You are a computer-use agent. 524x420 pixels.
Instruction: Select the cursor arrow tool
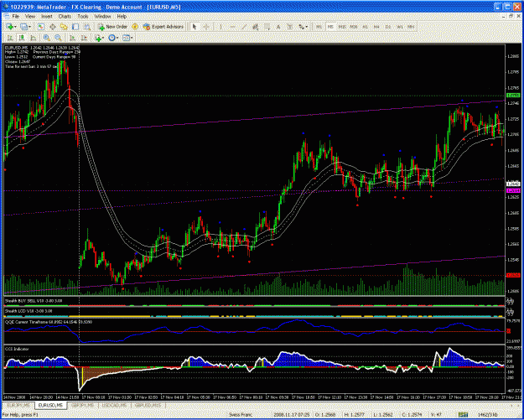coord(195,27)
